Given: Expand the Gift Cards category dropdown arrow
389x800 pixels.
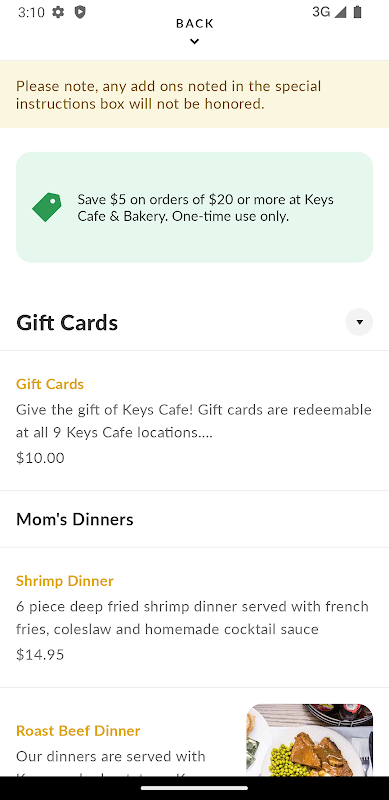Looking at the screenshot, I should click(359, 322).
